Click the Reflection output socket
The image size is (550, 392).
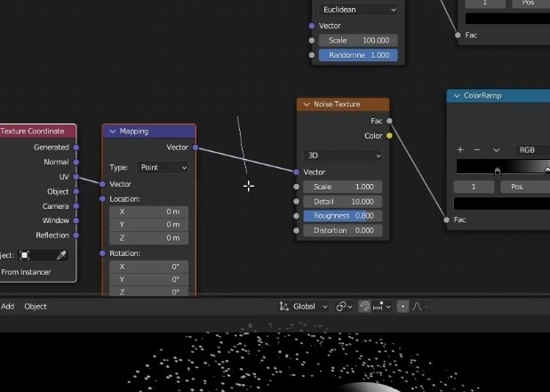point(76,236)
